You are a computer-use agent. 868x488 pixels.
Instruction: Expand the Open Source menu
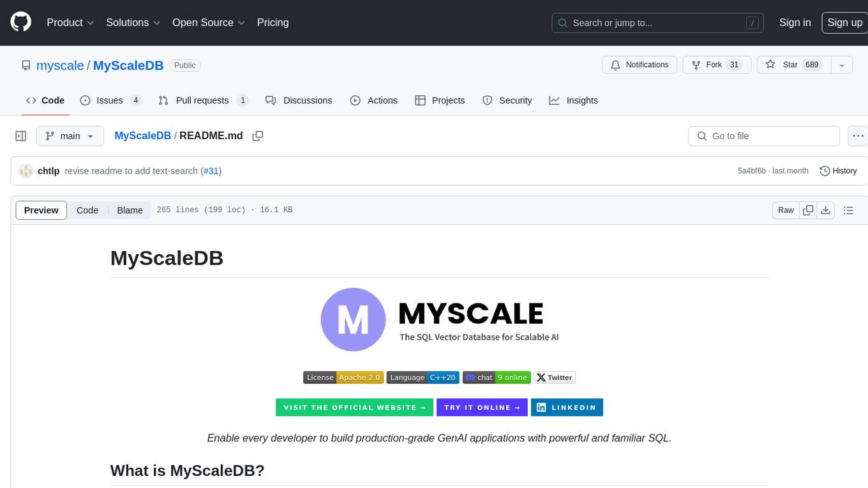209,22
